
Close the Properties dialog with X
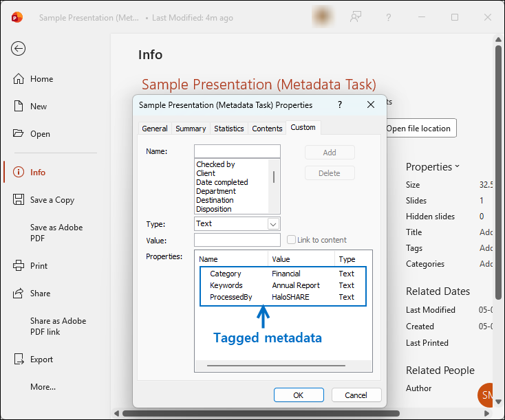(371, 104)
